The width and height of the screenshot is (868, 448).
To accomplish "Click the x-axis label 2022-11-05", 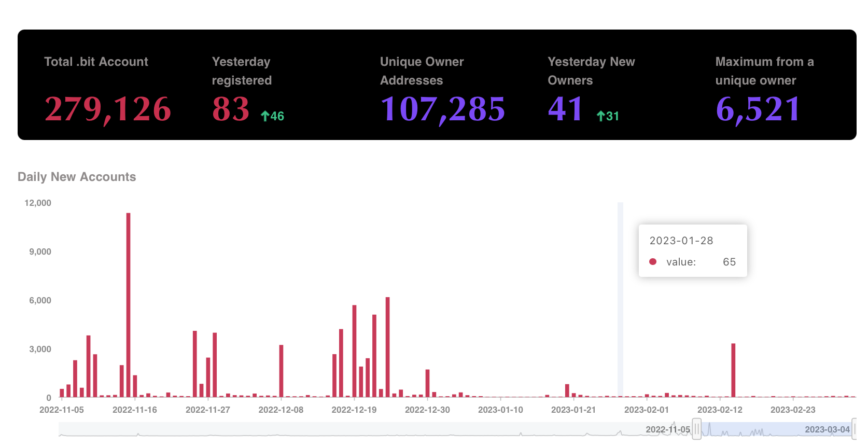I will pos(62,410).
